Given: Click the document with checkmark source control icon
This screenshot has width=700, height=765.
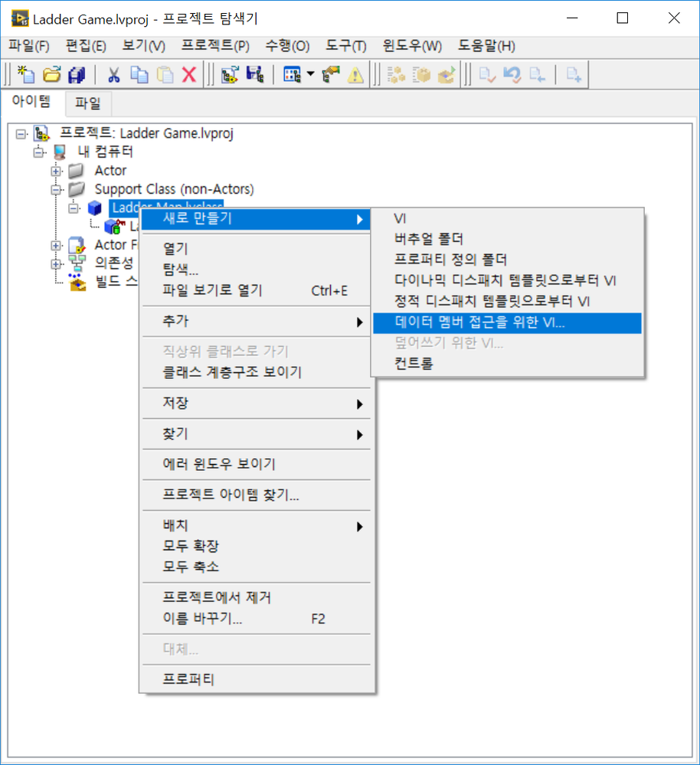Looking at the screenshot, I should tap(487, 74).
